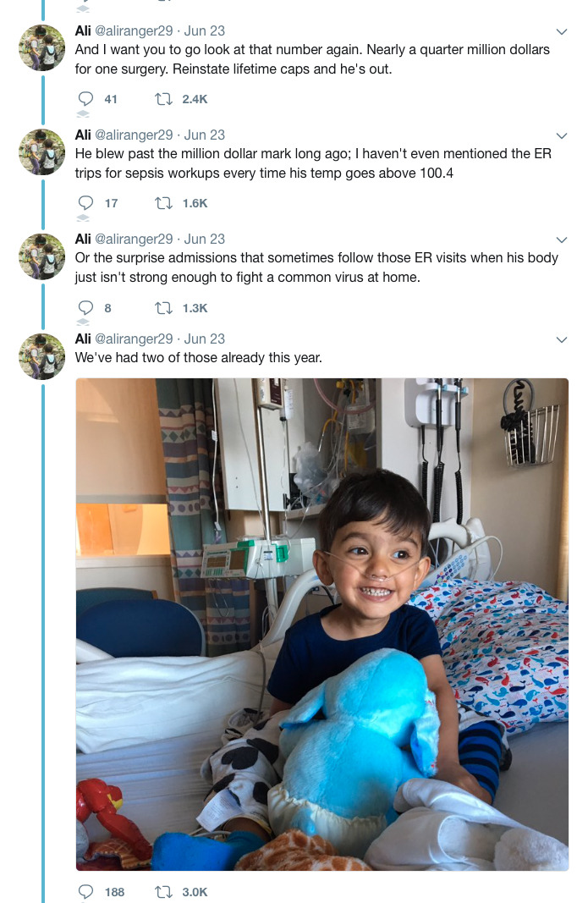
Task: Retweet the hospital photo tweet
Action: tap(161, 891)
